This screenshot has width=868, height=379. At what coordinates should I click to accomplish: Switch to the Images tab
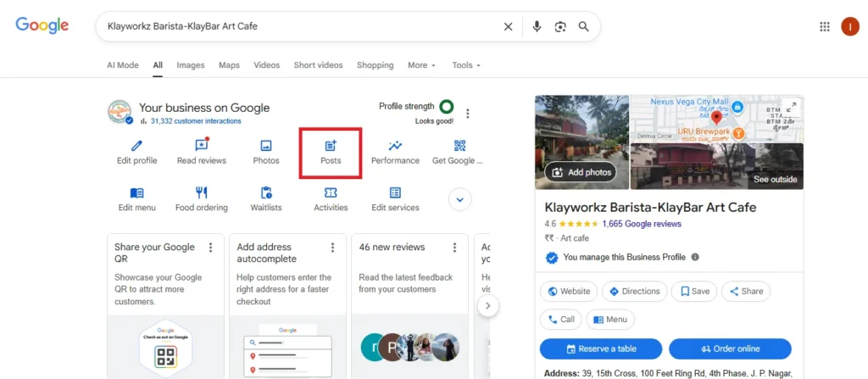(x=191, y=65)
